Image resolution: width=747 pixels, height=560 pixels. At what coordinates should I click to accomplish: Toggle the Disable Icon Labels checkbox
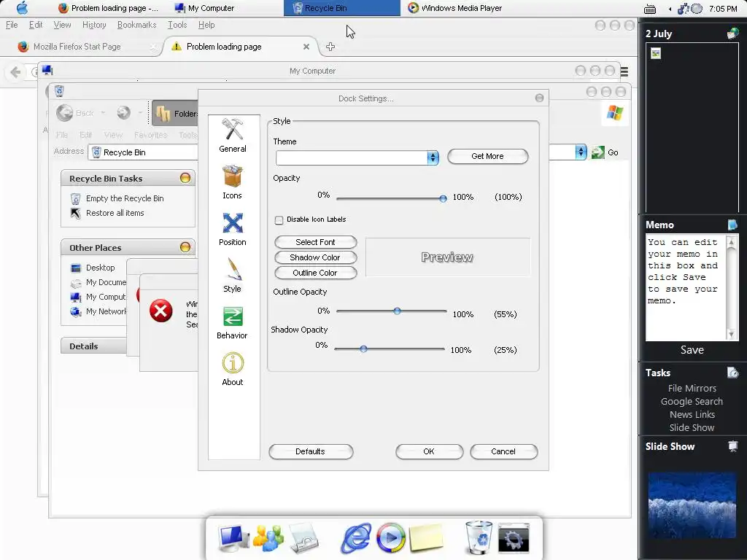tap(279, 220)
